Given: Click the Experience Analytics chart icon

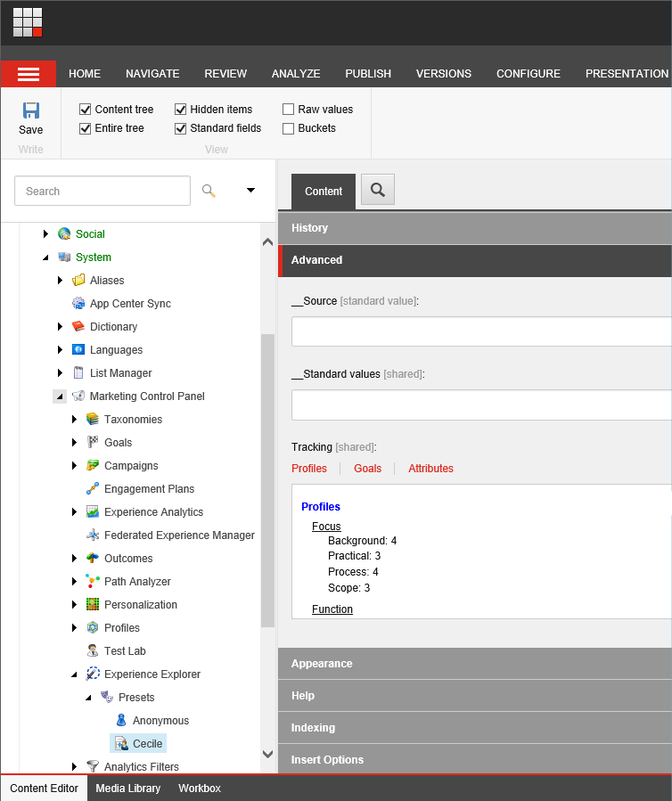Looking at the screenshot, I should click(x=93, y=511).
